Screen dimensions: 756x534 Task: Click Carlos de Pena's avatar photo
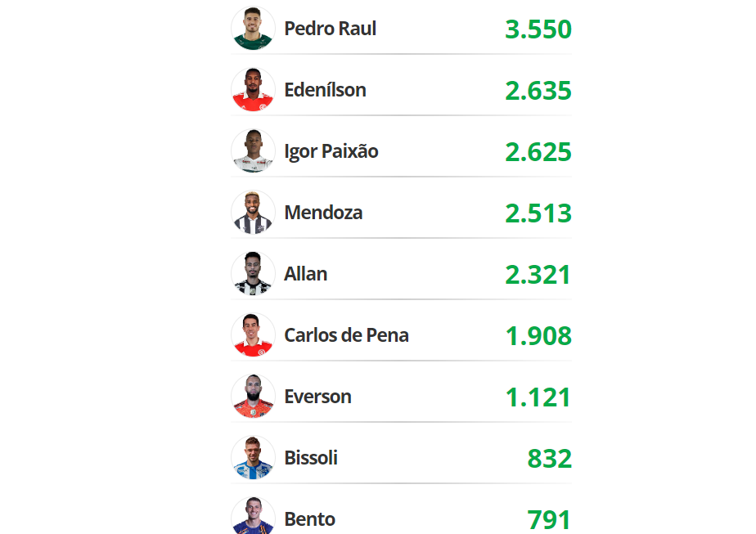coord(253,334)
